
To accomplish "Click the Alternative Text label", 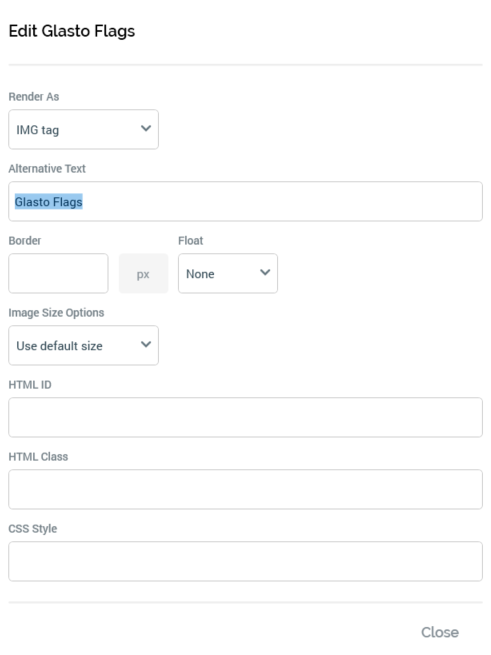I will point(47,168).
